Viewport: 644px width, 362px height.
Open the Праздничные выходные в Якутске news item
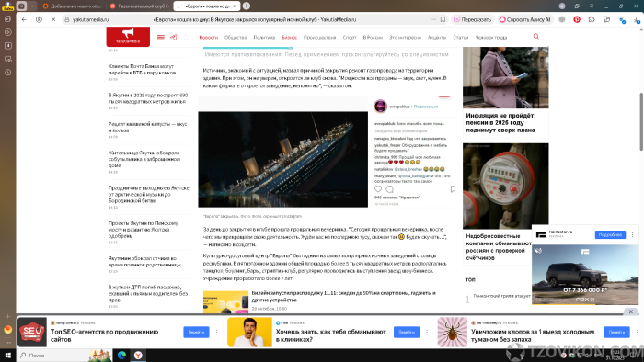point(149,195)
